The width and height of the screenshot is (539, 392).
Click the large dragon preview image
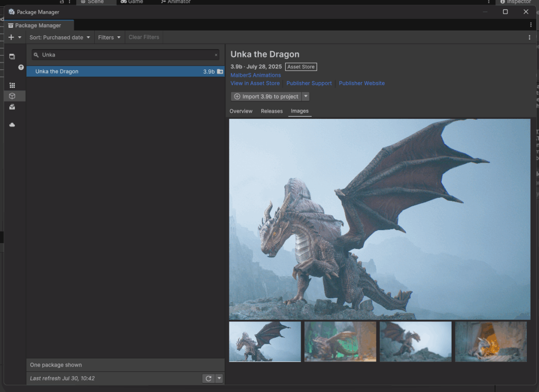click(x=380, y=219)
